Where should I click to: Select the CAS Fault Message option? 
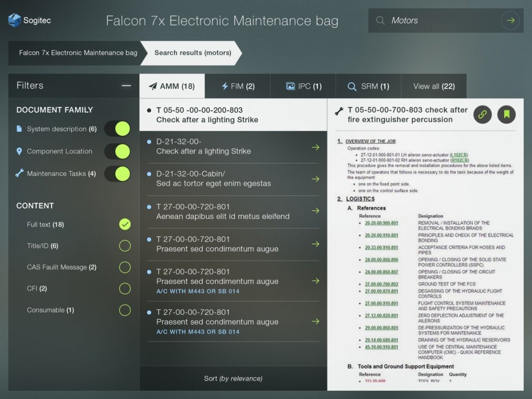click(124, 267)
